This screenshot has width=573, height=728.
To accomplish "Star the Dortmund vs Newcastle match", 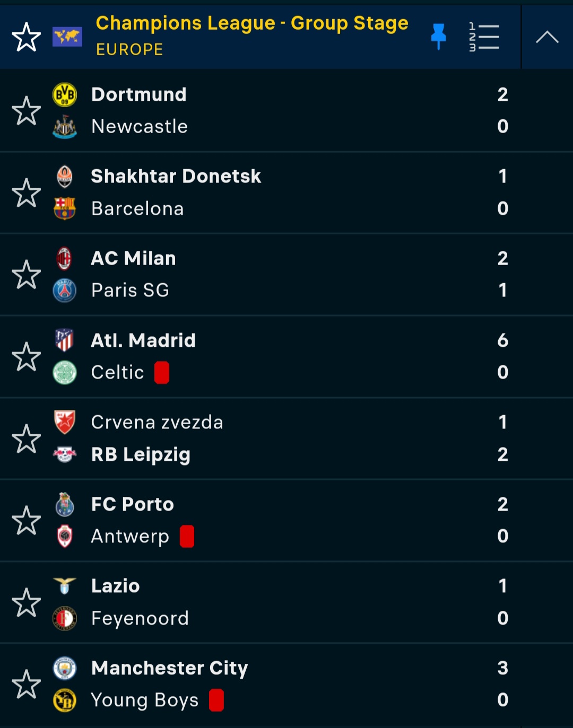I will point(26,111).
